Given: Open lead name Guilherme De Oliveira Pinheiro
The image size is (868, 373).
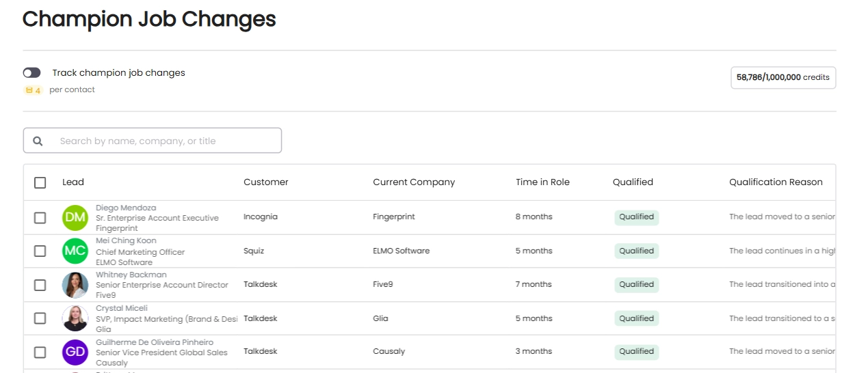Looking at the screenshot, I should [155, 342].
